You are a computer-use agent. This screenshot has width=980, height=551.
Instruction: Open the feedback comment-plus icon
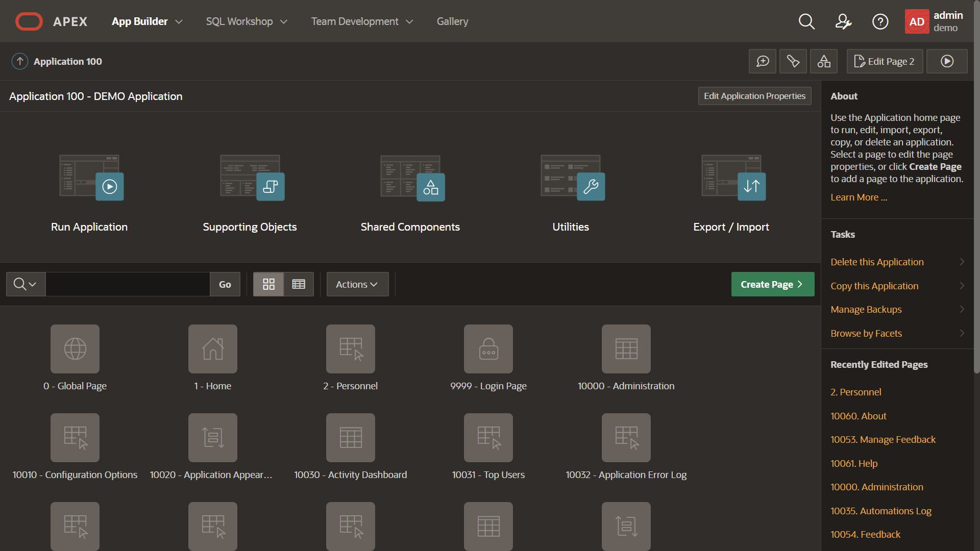(763, 61)
